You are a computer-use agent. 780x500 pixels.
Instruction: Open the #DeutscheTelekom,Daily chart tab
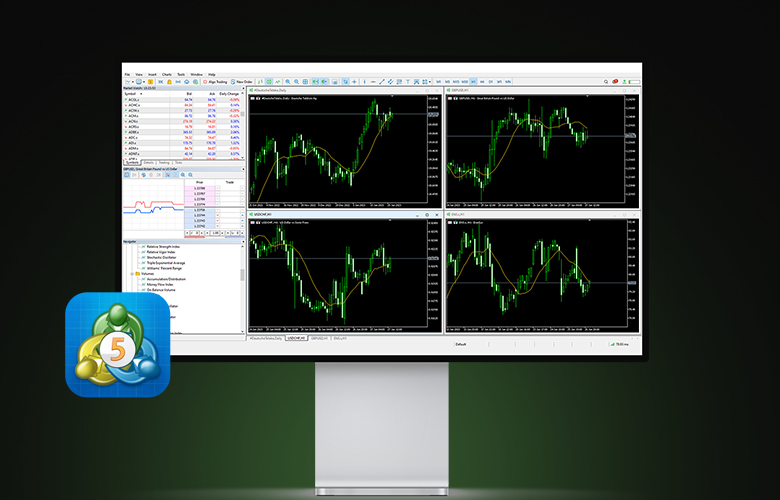266,338
